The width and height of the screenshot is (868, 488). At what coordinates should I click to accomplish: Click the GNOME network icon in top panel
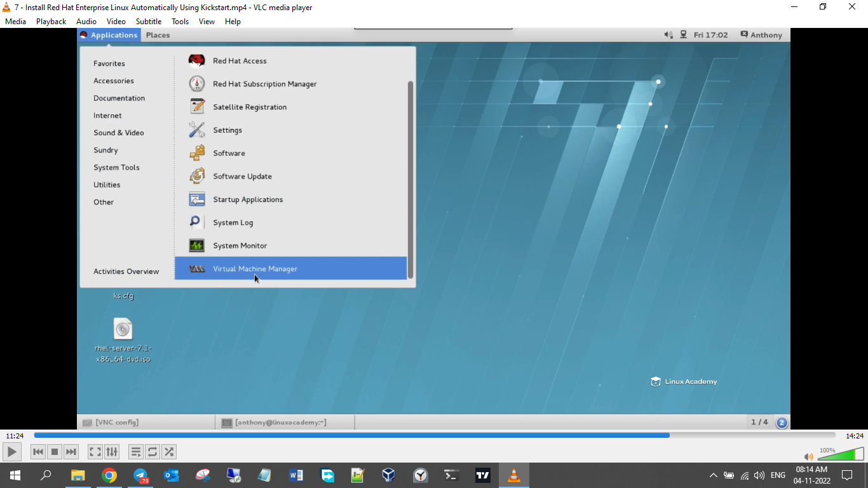point(683,35)
